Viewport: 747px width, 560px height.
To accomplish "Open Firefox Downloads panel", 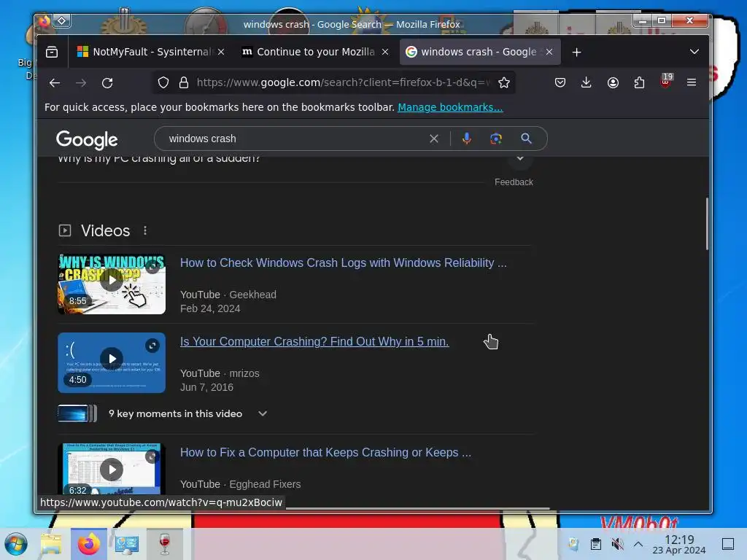I will pos(587,83).
